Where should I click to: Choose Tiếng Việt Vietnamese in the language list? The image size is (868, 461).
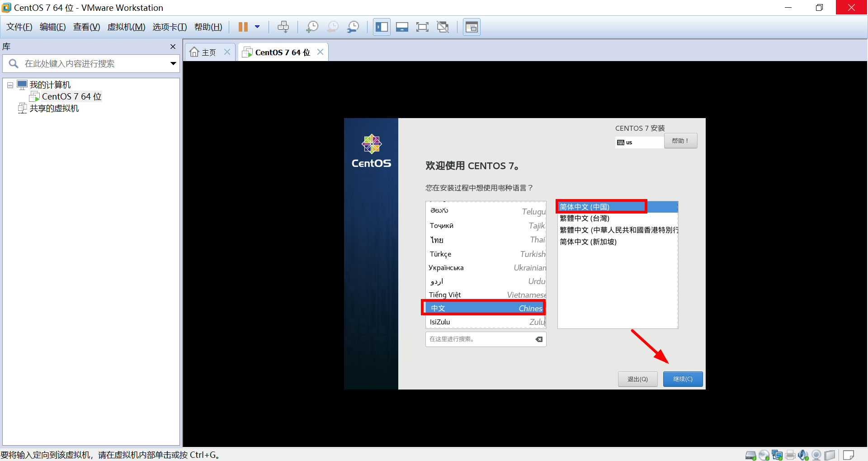(486, 295)
